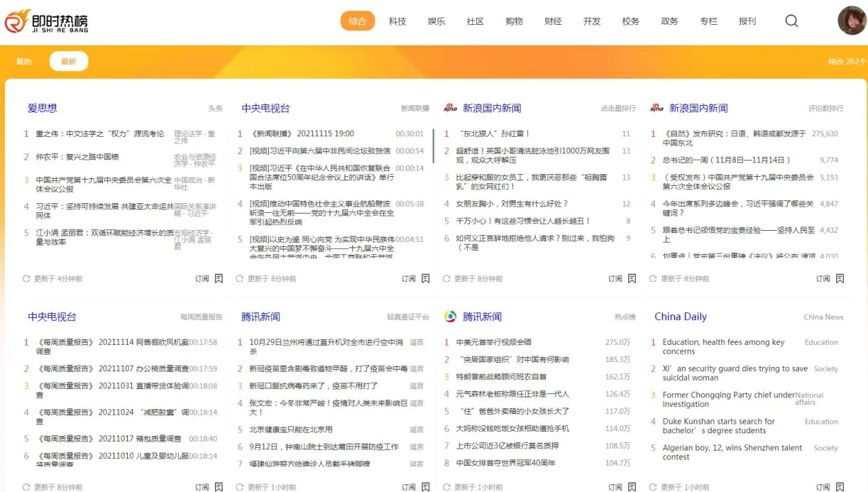Switch to the 财经 tab

click(x=553, y=21)
